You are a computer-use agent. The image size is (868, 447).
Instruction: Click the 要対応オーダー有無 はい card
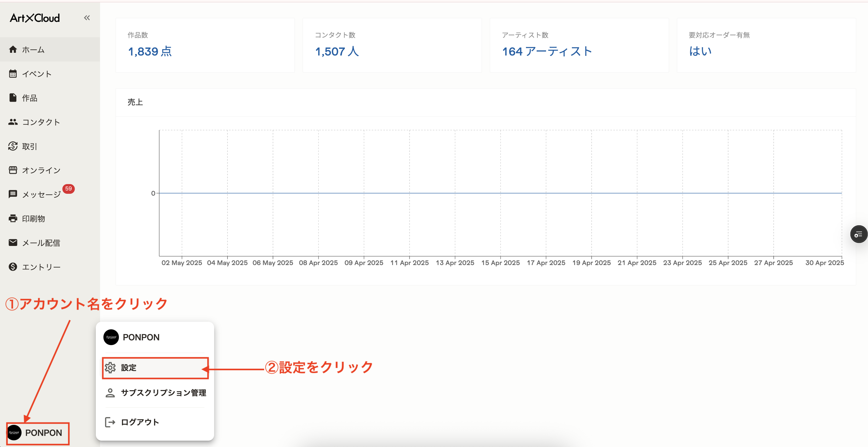[766, 45]
